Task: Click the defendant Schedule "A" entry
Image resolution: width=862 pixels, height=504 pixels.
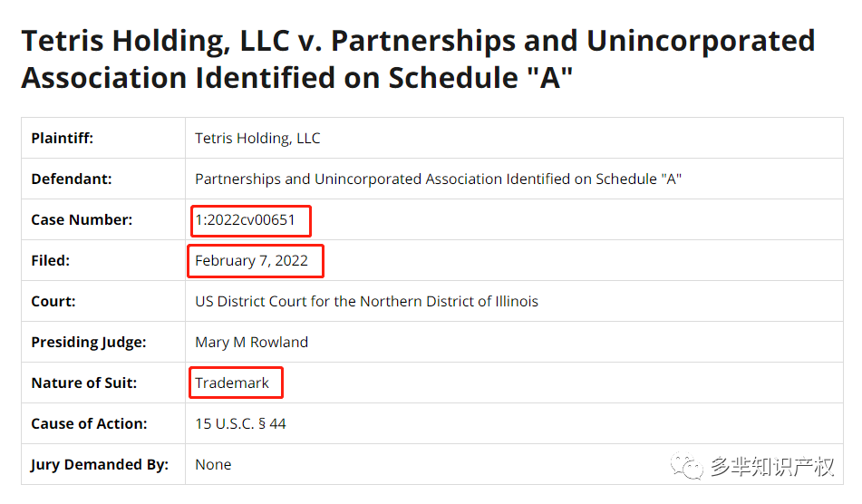Action: point(438,179)
